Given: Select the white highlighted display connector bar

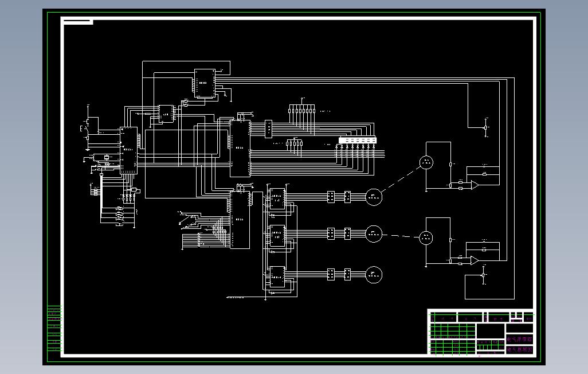Looking at the screenshot, I should pyautogui.click(x=358, y=140).
